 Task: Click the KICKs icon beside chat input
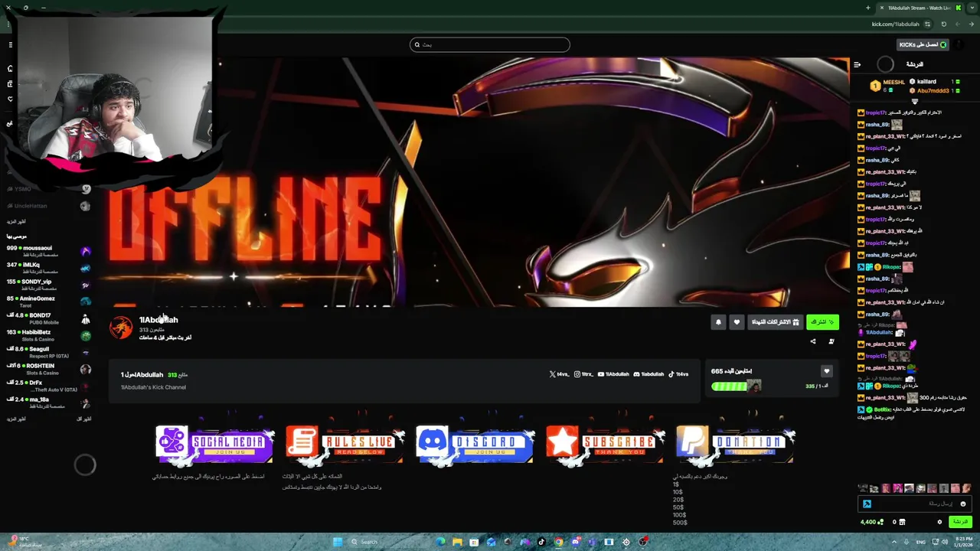[867, 504]
